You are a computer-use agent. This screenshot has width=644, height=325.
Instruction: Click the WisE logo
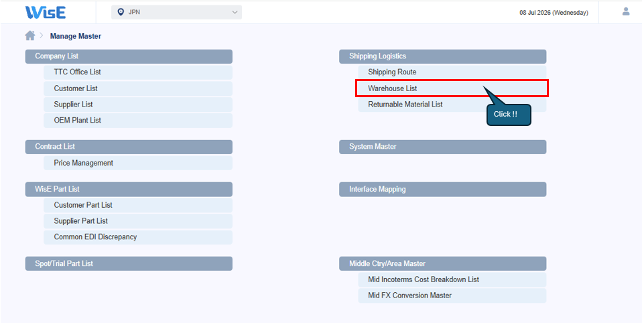46,12
